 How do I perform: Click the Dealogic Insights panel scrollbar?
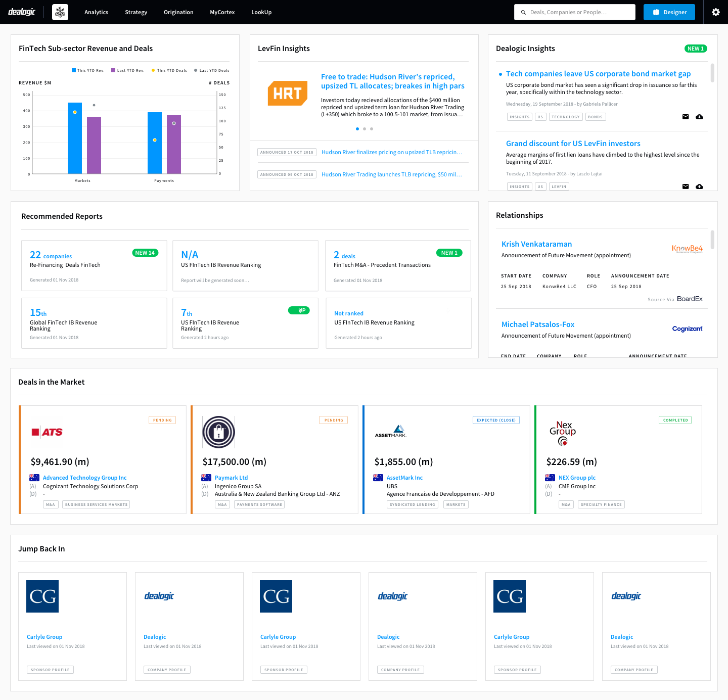712,73
